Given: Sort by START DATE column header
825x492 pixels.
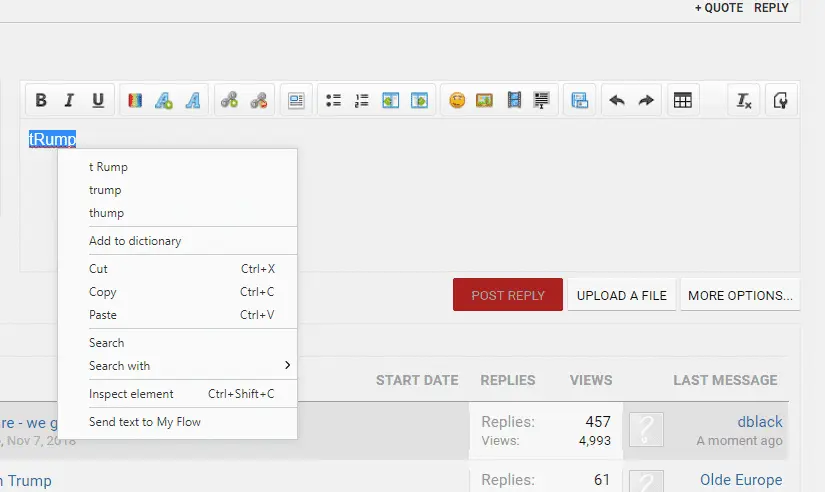Looking at the screenshot, I should [x=417, y=380].
